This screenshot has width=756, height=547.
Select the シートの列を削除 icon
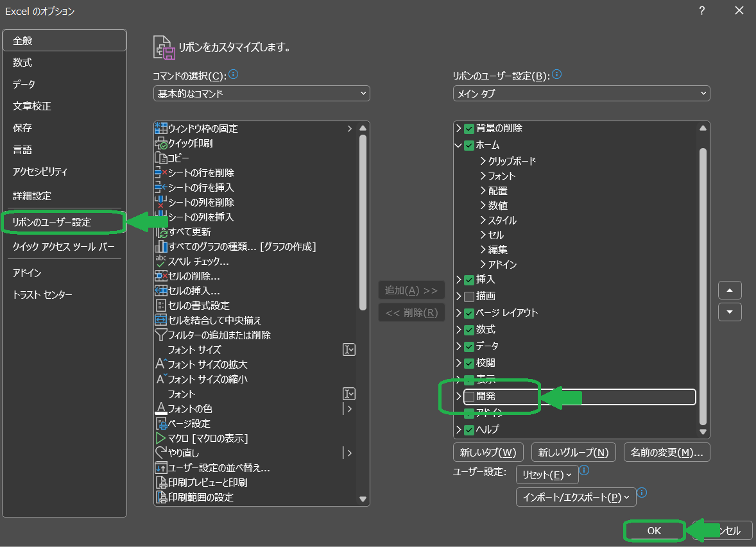(160, 203)
